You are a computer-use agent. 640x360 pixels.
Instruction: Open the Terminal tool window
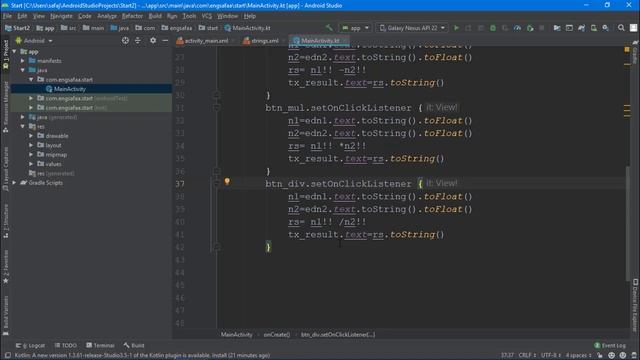pyautogui.click(x=100, y=345)
